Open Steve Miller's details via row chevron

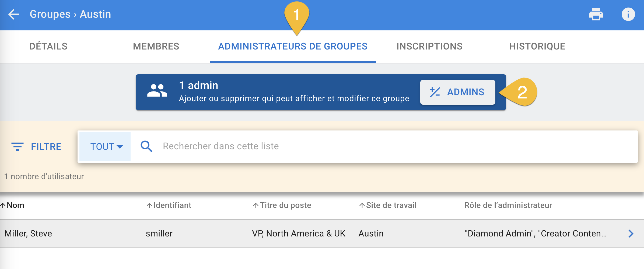point(631,233)
